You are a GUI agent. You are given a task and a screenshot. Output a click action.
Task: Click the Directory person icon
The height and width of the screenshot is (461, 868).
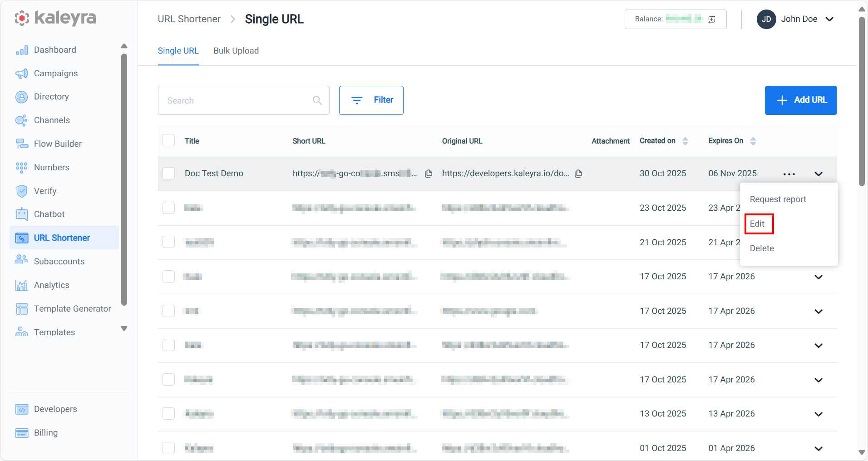[22, 97]
